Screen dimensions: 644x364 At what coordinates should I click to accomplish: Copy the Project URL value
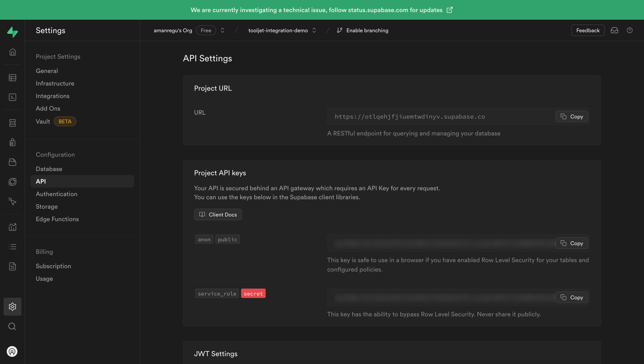point(572,116)
